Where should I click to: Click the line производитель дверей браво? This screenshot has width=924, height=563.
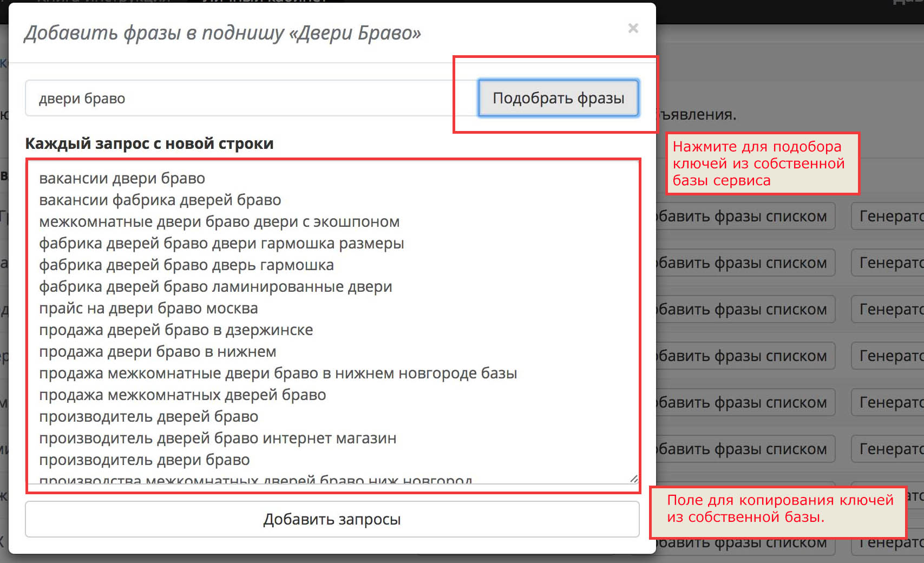[149, 416]
